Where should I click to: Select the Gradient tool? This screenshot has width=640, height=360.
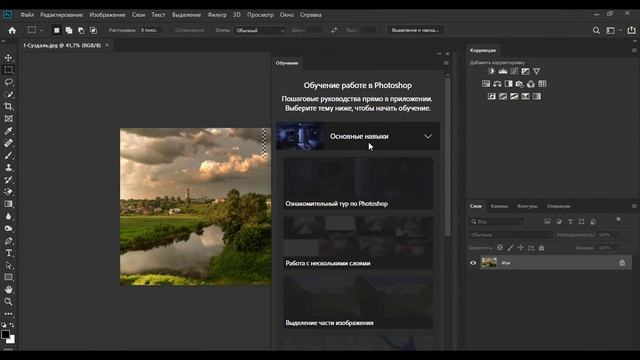tap(8, 204)
